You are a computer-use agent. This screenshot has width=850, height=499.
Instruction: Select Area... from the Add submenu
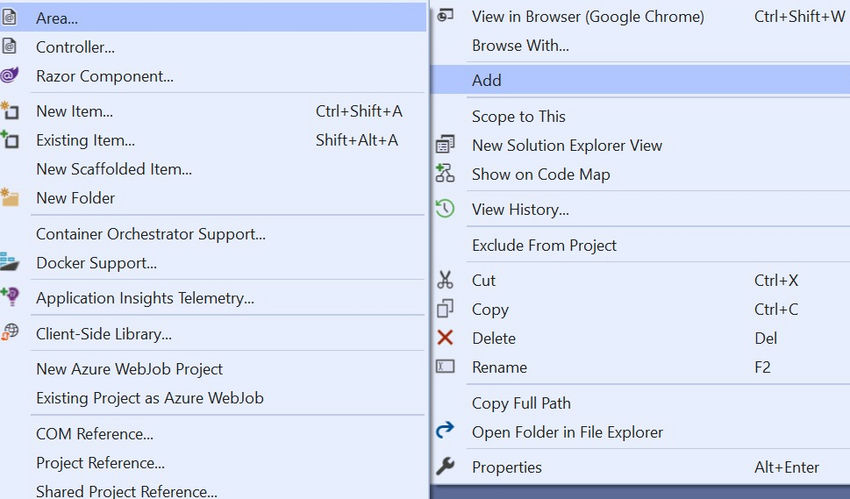(213, 18)
